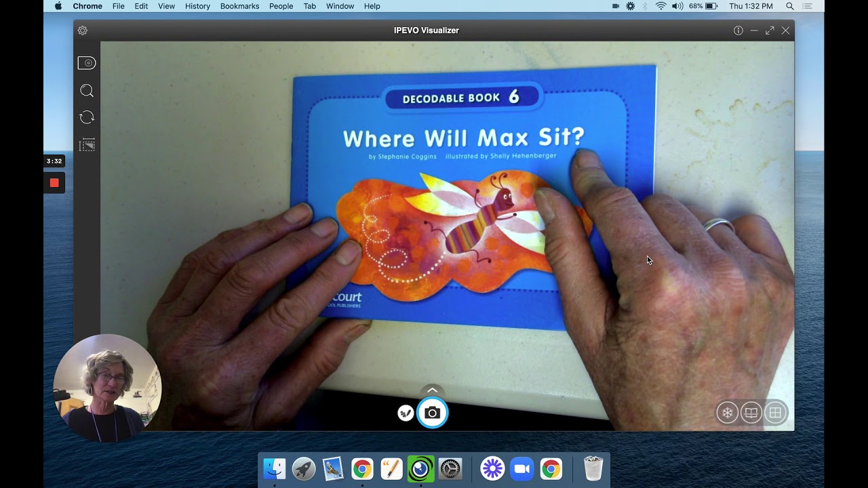The height and width of the screenshot is (488, 868).
Task: Open Finder from the dock
Action: coord(275,468)
